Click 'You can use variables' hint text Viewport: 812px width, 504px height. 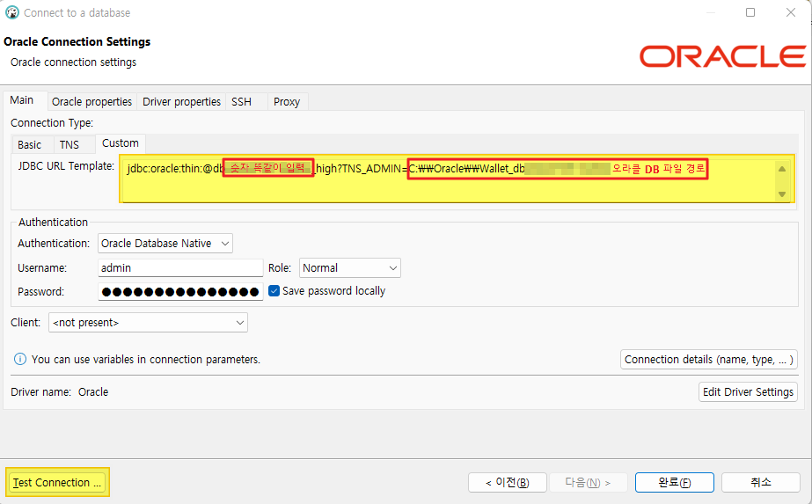point(145,360)
